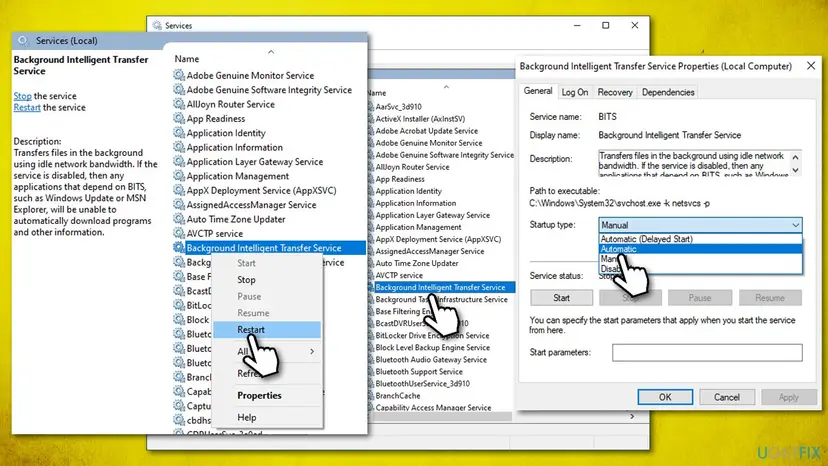This screenshot has height=466, width=828.
Task: Select BluetoothUserService_3d910 row
Action: (422, 384)
